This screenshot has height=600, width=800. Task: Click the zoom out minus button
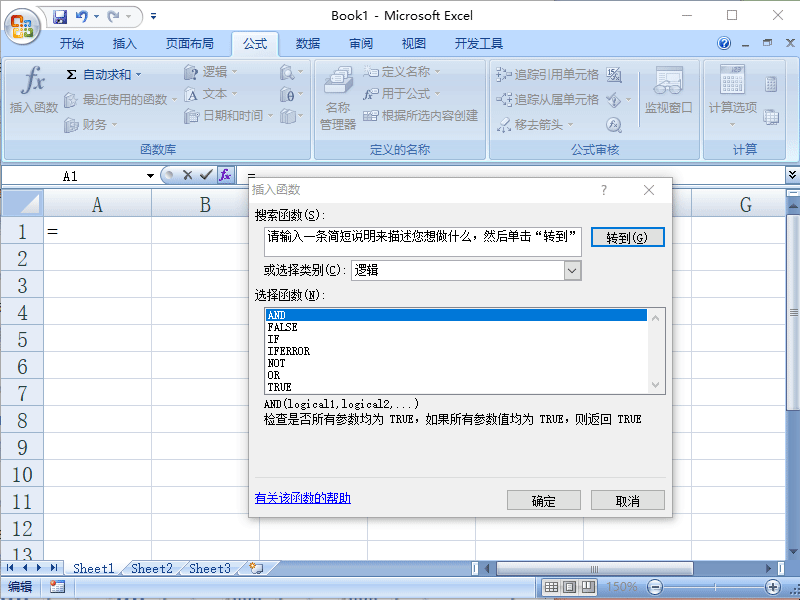coord(655,587)
